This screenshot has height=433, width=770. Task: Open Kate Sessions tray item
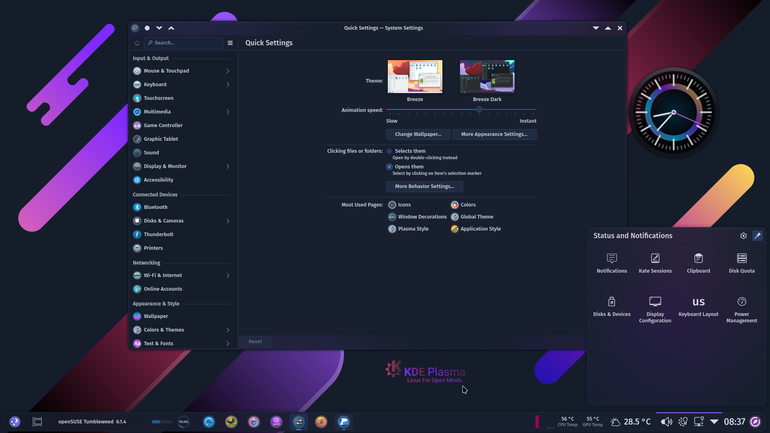pyautogui.click(x=655, y=263)
